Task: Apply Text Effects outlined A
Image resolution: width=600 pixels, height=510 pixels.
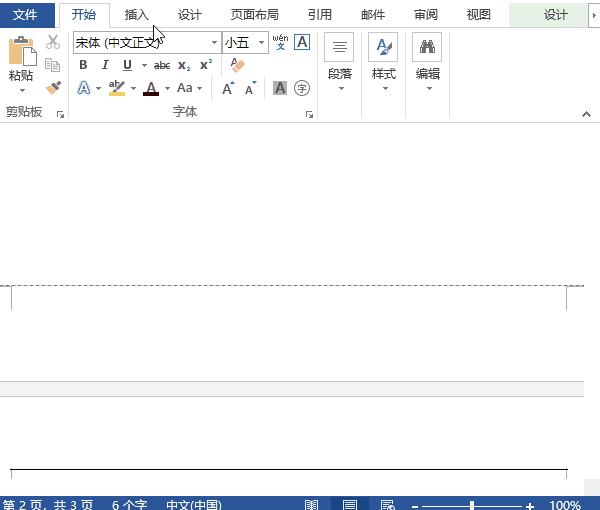Action: (84, 88)
